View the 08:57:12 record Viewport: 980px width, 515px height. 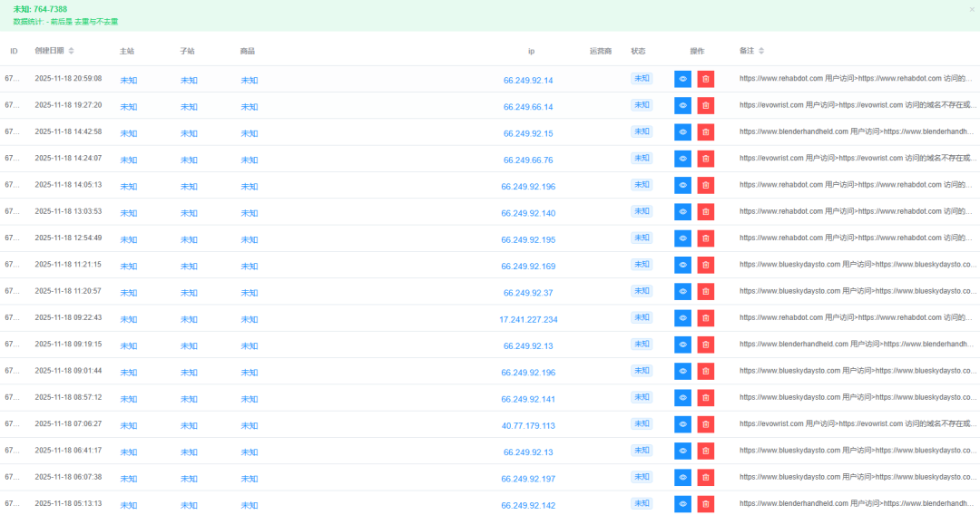click(682, 398)
